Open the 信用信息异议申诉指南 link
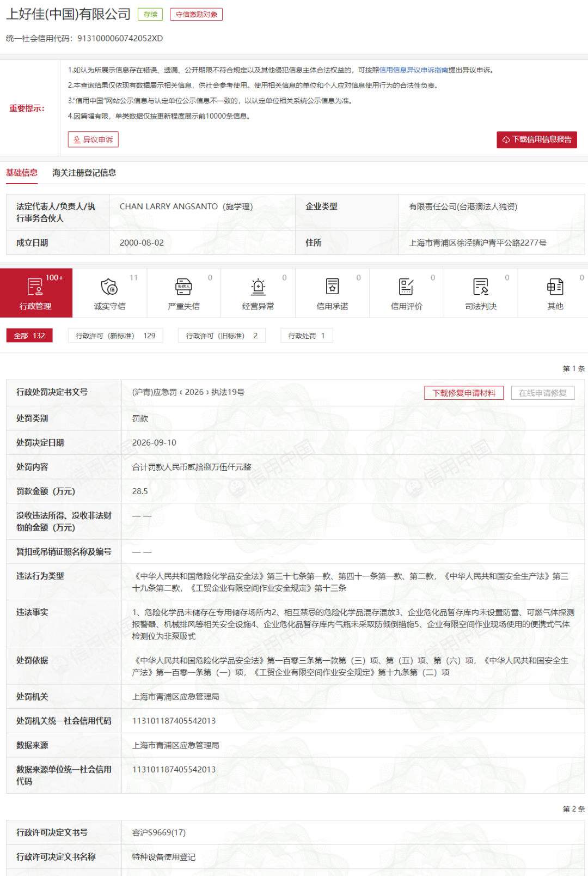Image resolution: width=588 pixels, height=876 pixels. coord(414,70)
